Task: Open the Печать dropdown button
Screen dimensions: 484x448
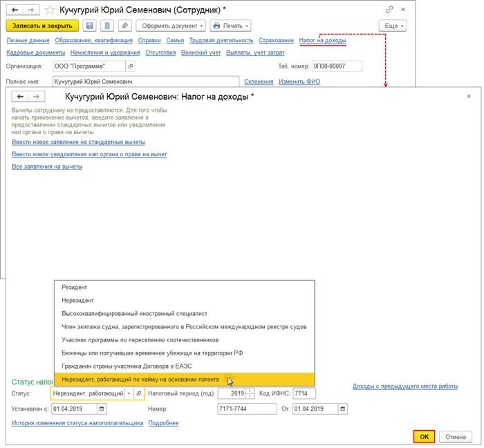Action: pos(230,26)
